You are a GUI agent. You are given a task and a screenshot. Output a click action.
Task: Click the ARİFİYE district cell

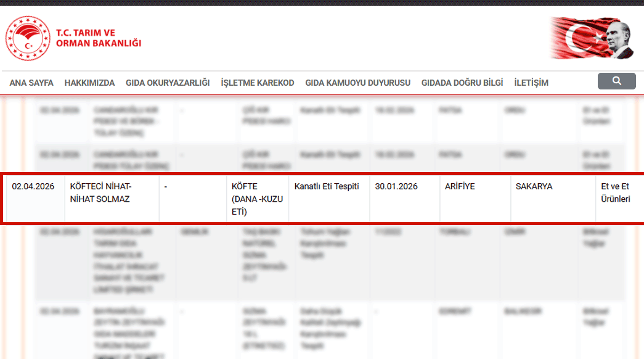click(460, 187)
